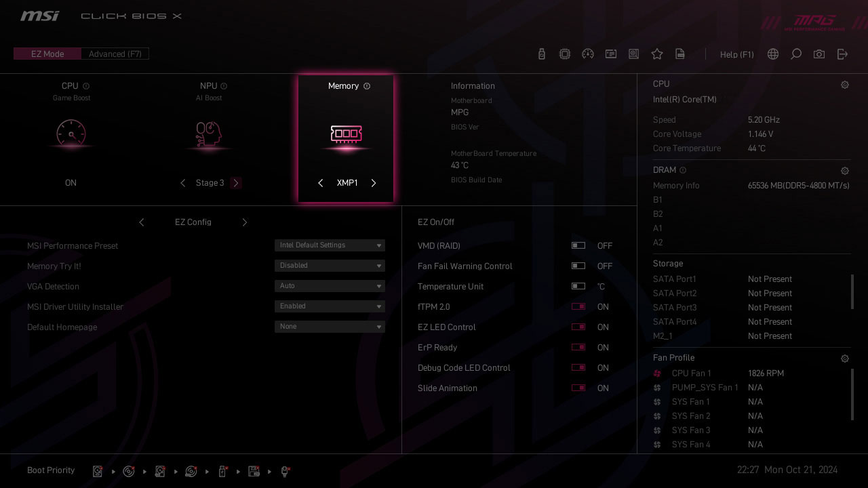Image resolution: width=868 pixels, height=488 pixels.
Task: Disable the fTPM 2.0 toggle
Action: [x=578, y=307]
